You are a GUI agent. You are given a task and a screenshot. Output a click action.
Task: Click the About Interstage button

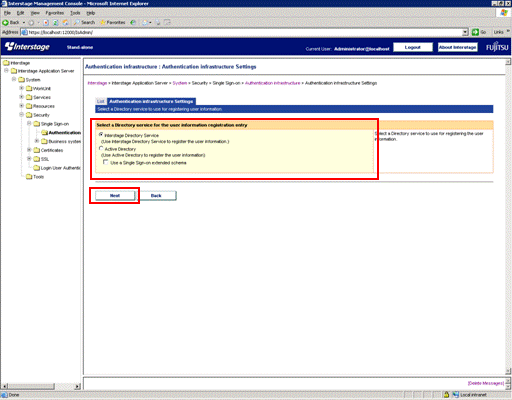click(457, 47)
